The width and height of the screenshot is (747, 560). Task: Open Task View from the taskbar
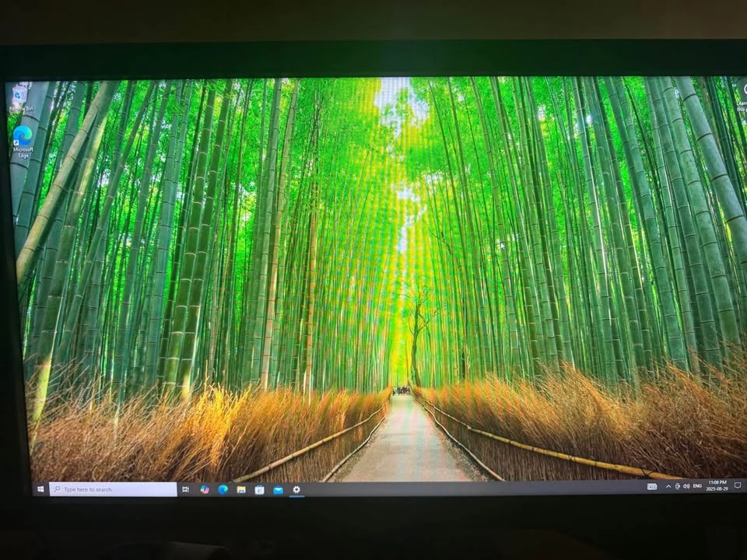click(x=185, y=489)
